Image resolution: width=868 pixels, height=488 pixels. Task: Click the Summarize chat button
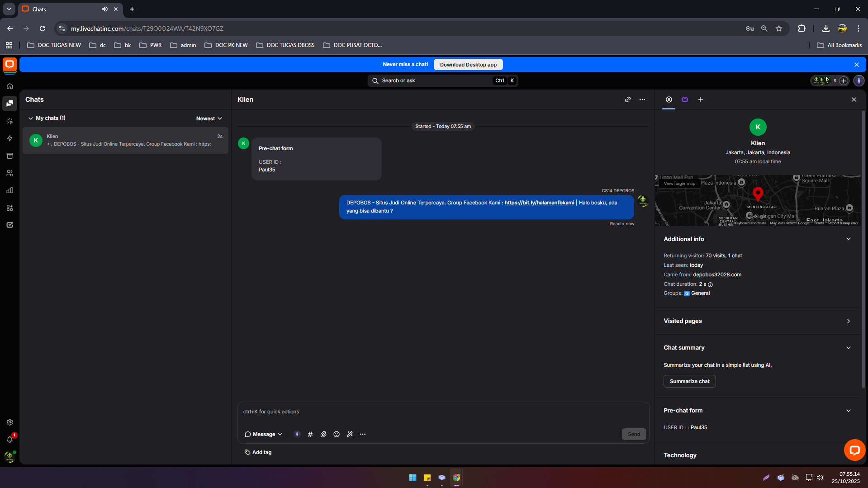point(689,381)
